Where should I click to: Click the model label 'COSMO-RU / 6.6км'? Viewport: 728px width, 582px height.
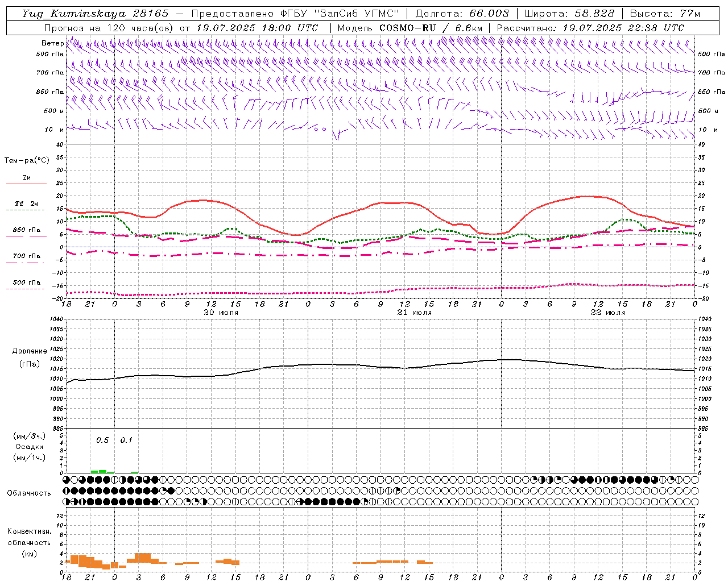coord(431,28)
